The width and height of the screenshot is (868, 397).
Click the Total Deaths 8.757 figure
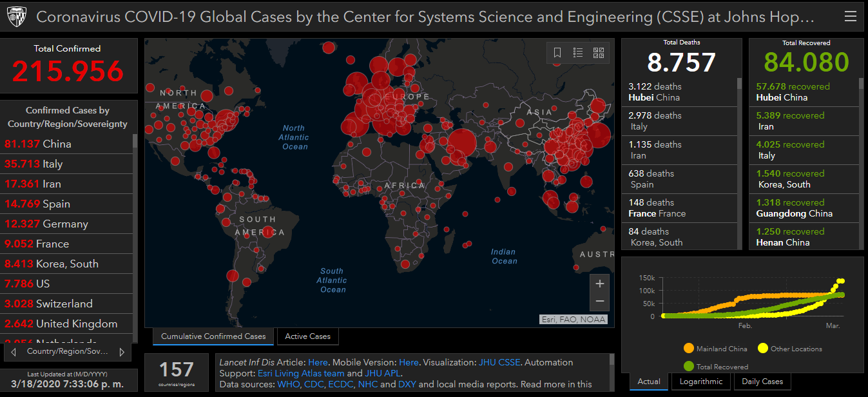coord(681,63)
